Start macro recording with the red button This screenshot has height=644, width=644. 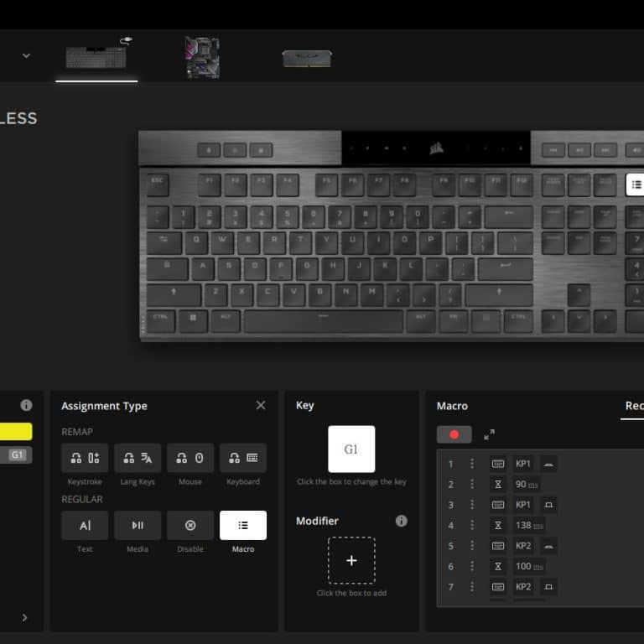pos(454,434)
